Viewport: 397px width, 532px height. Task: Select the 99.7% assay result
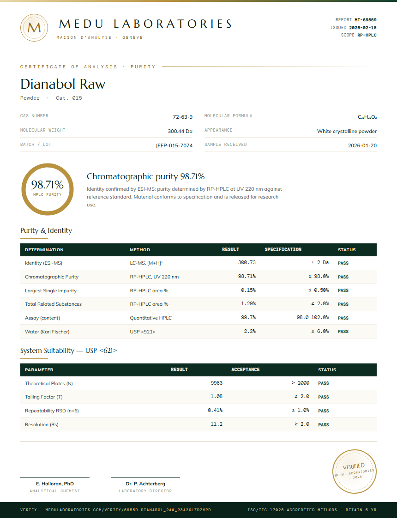(x=248, y=317)
